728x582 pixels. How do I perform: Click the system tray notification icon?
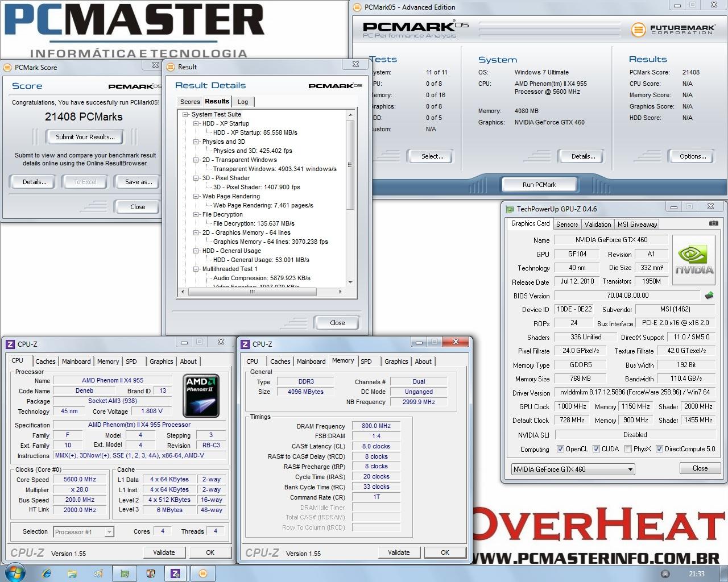665,573
